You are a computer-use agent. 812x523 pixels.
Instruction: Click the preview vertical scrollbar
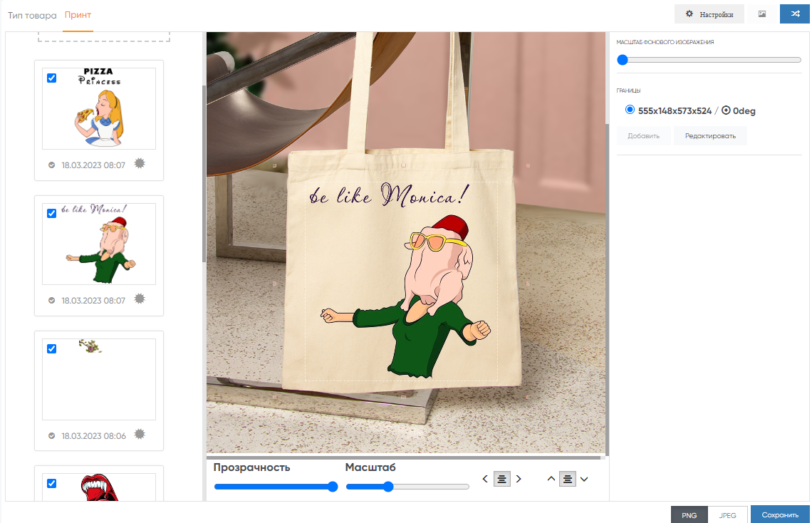pos(608,290)
